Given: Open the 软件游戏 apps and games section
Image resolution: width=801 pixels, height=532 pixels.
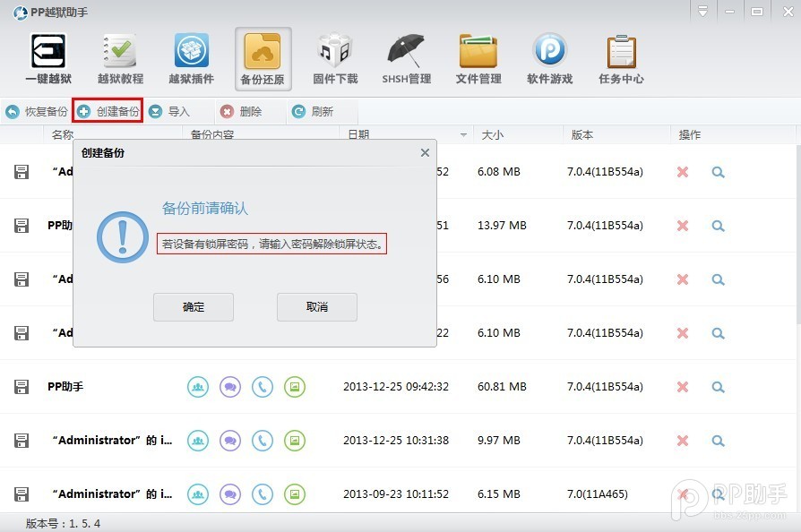Looking at the screenshot, I should tap(549, 58).
